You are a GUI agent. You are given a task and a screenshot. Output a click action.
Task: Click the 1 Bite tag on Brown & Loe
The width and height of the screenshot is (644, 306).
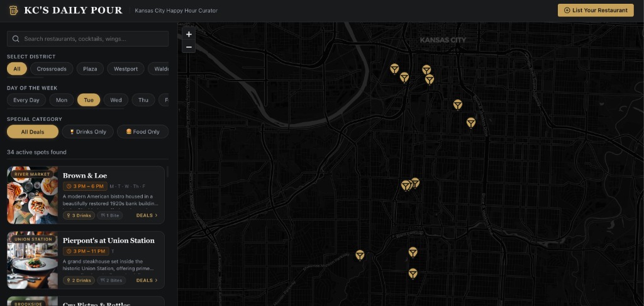(x=109, y=215)
